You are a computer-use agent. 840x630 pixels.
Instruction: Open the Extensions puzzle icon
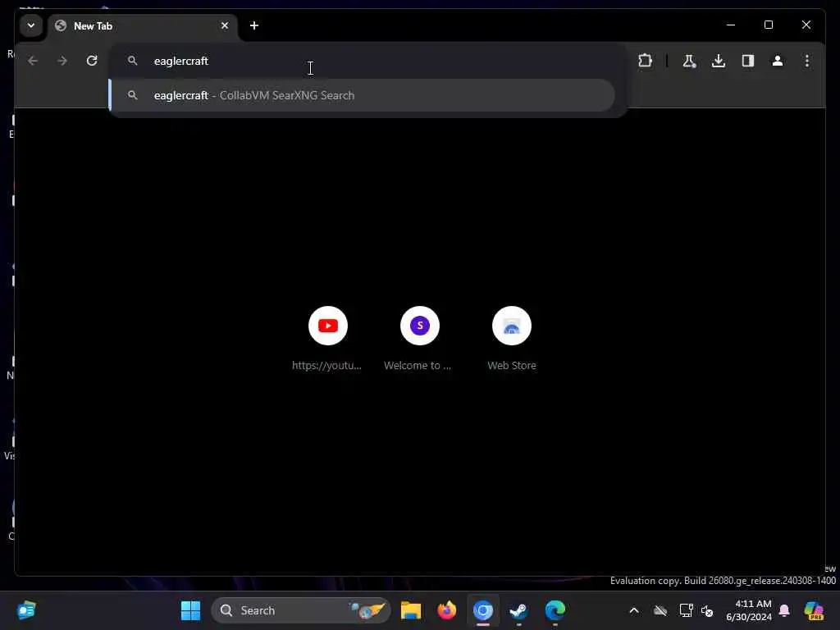coord(645,61)
